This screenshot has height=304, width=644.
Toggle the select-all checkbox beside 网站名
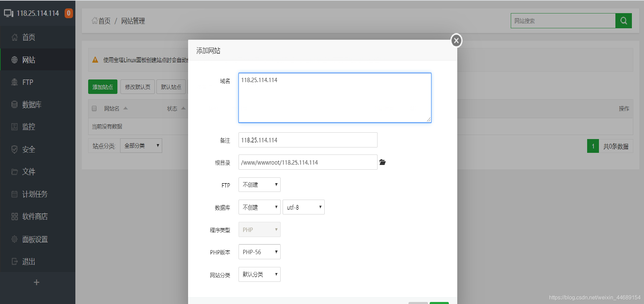point(94,108)
